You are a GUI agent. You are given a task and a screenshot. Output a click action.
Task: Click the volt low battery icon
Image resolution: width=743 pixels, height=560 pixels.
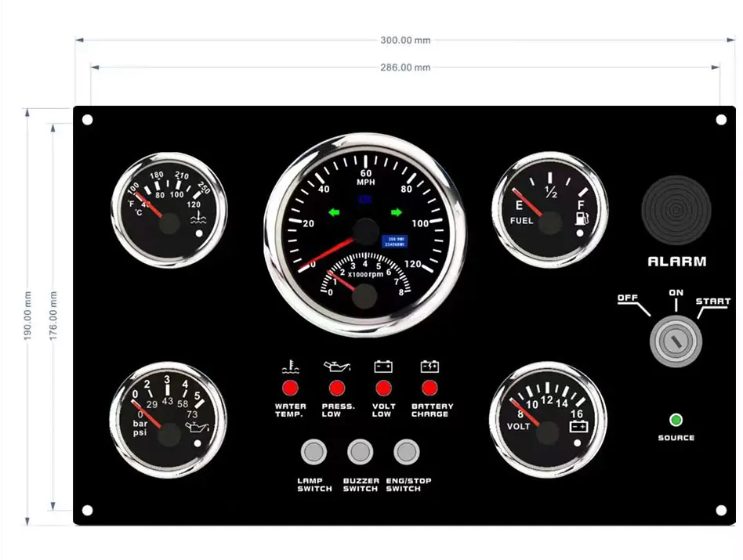383,367
